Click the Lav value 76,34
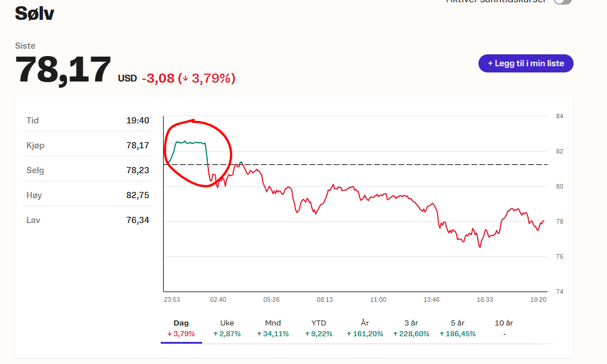The width and height of the screenshot is (607, 364). [138, 220]
